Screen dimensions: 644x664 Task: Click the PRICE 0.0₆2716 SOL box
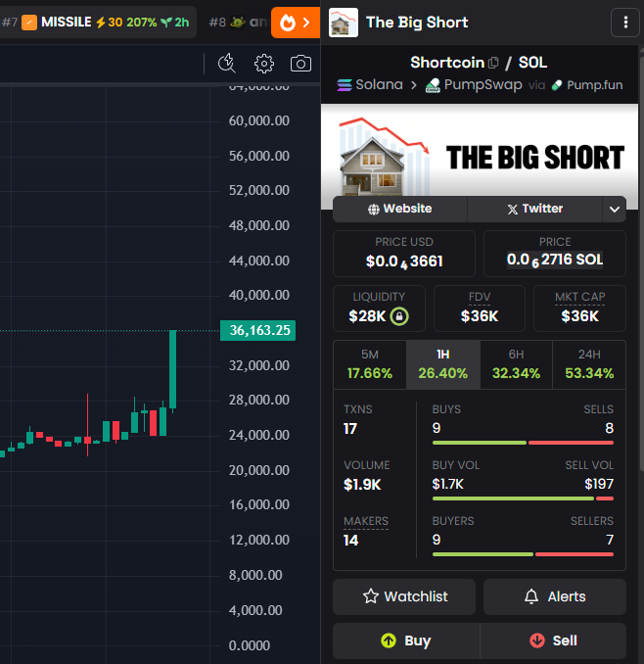[x=555, y=254]
